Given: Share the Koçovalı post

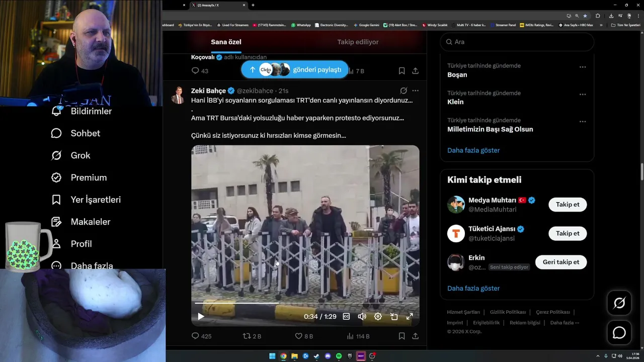Looking at the screenshot, I should 415,71.
